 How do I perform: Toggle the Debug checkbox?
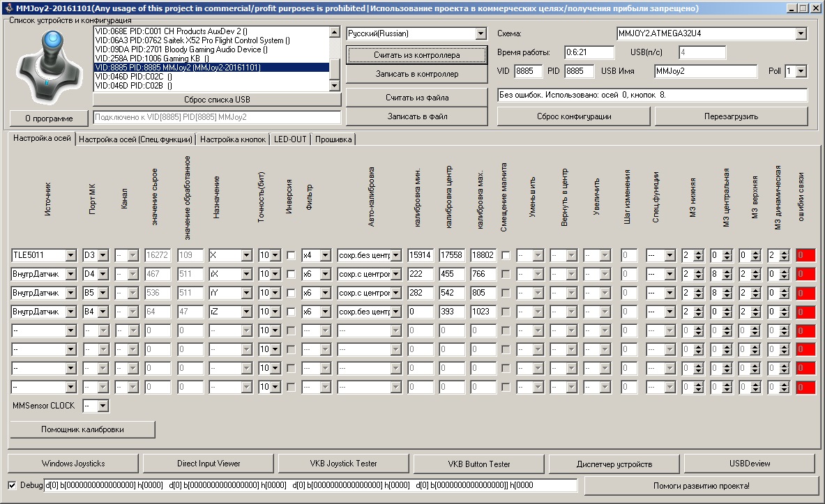pyautogui.click(x=12, y=485)
